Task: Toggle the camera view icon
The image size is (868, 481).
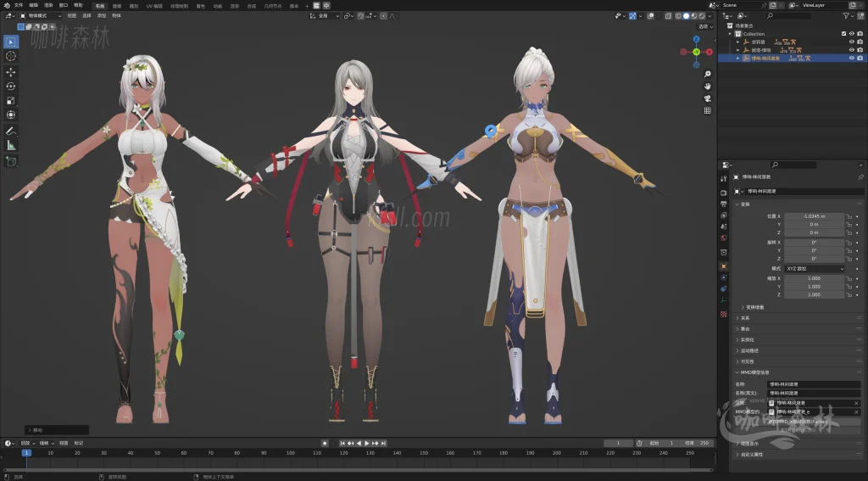Action: [x=708, y=98]
